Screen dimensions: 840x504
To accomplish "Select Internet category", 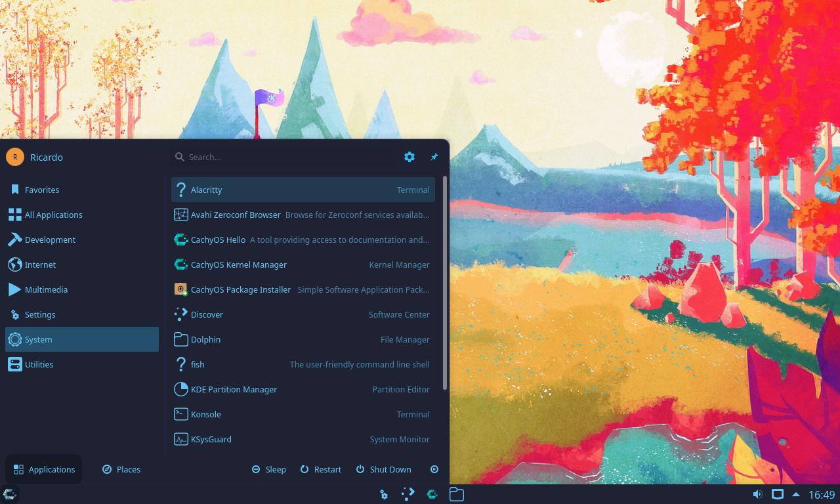I will 82,264.
